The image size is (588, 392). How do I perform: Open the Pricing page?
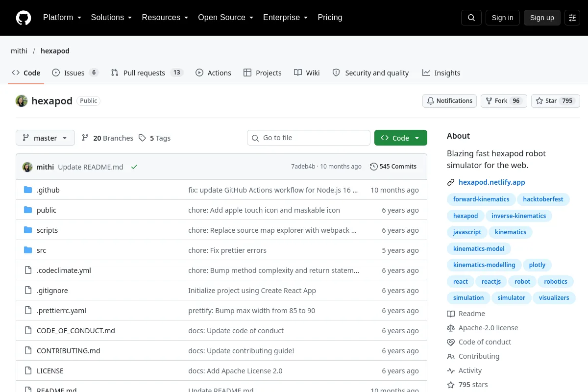point(330,18)
